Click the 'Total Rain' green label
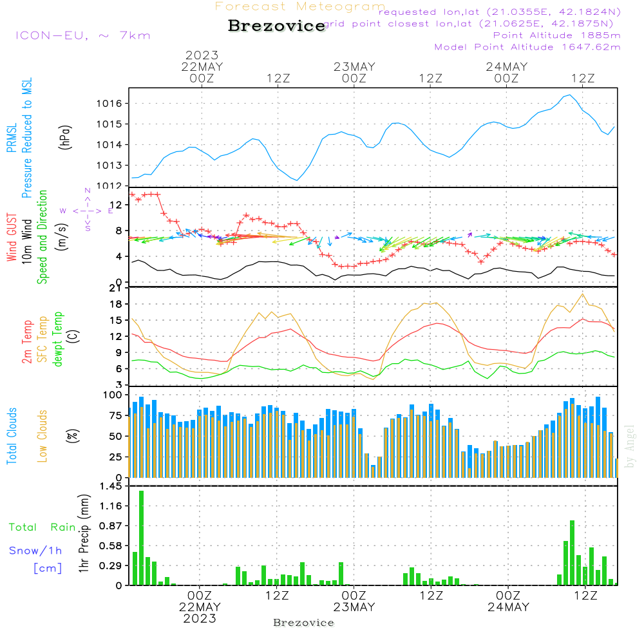The height and width of the screenshot is (644, 644). pos(43,527)
